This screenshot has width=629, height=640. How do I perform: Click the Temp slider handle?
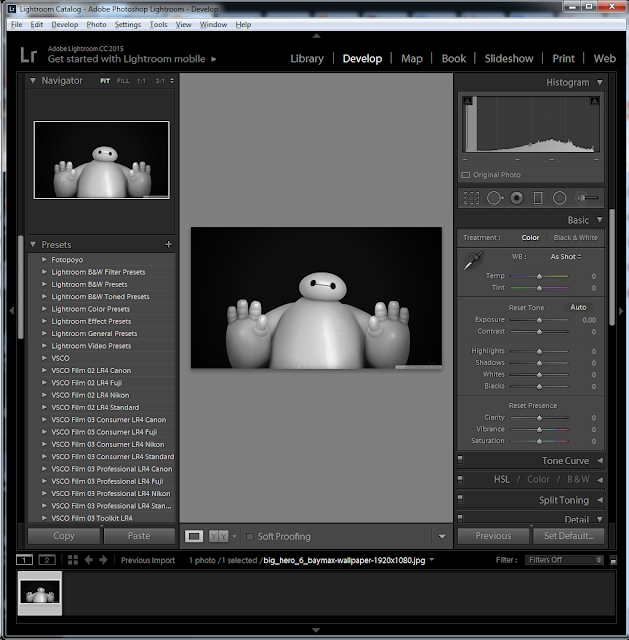(539, 276)
